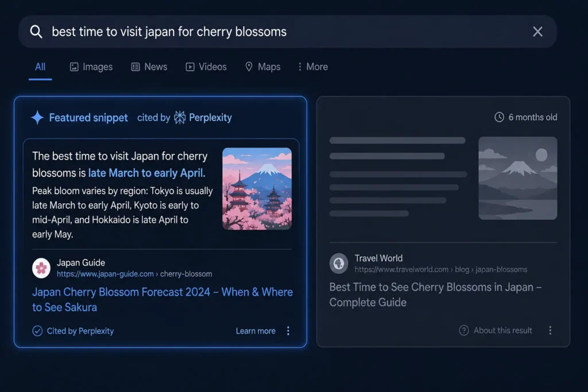Open the travelworld.com blog japan-blossoms URL
Image resolution: width=588 pixels, height=392 pixels.
440,269
